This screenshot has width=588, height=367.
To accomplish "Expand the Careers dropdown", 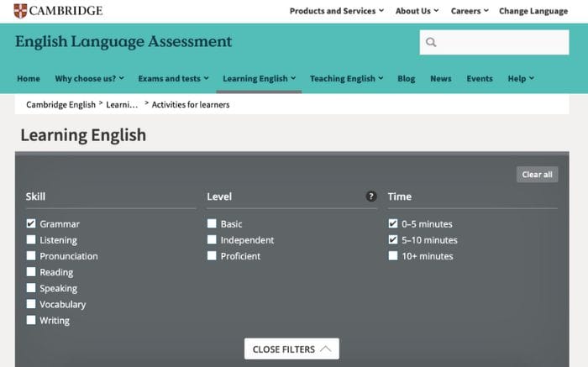I will point(470,11).
